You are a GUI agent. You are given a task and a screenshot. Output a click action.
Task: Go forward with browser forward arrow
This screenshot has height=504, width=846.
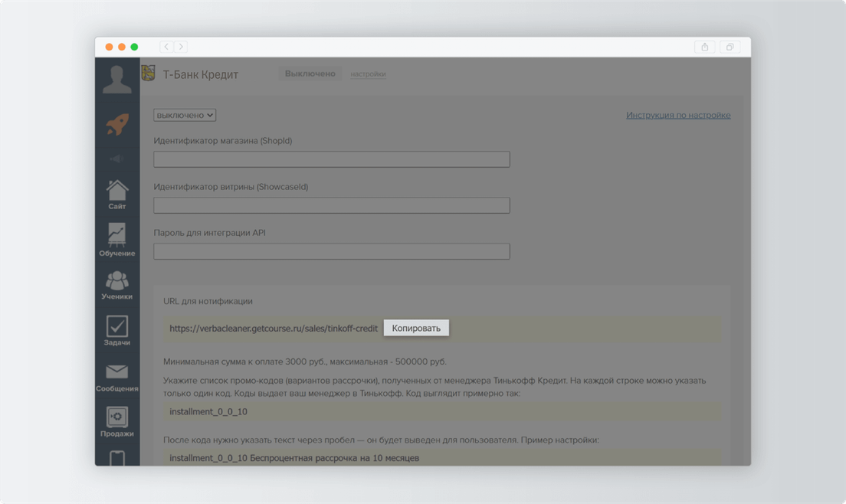[x=181, y=47]
